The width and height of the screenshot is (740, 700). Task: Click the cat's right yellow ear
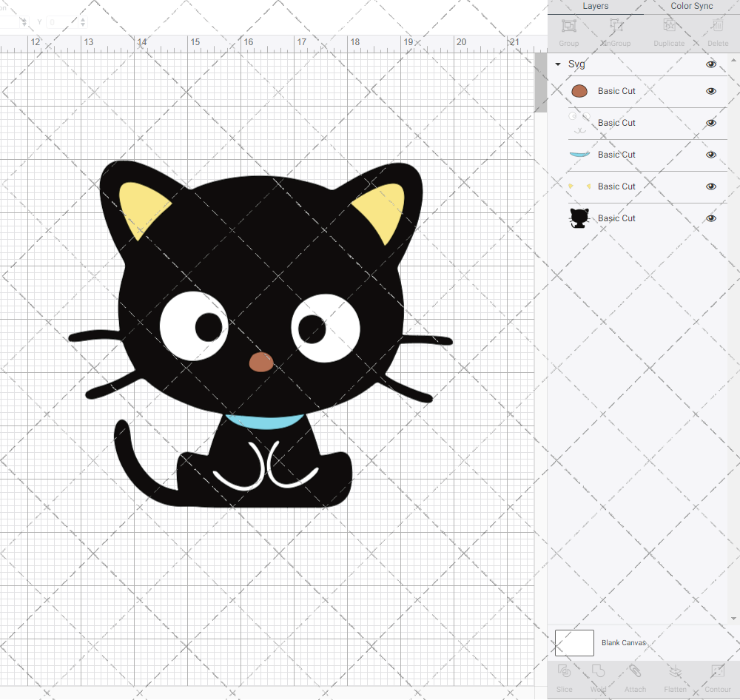(x=383, y=210)
